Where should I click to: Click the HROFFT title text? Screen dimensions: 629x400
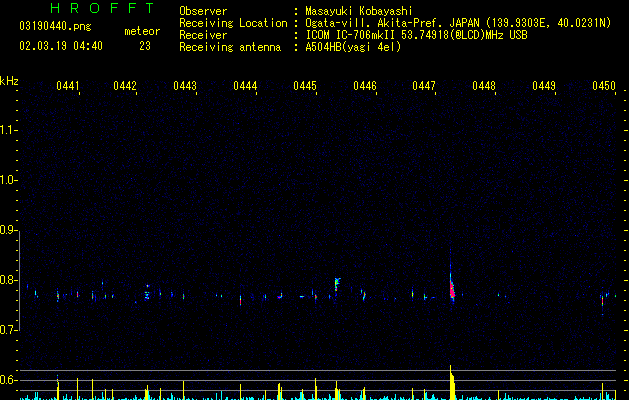(x=103, y=8)
